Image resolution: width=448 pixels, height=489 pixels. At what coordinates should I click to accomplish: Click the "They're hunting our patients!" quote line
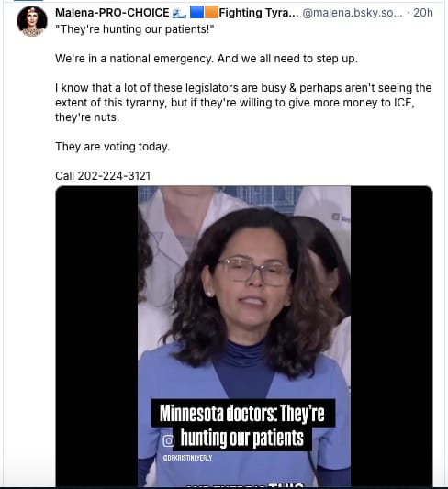[135, 29]
